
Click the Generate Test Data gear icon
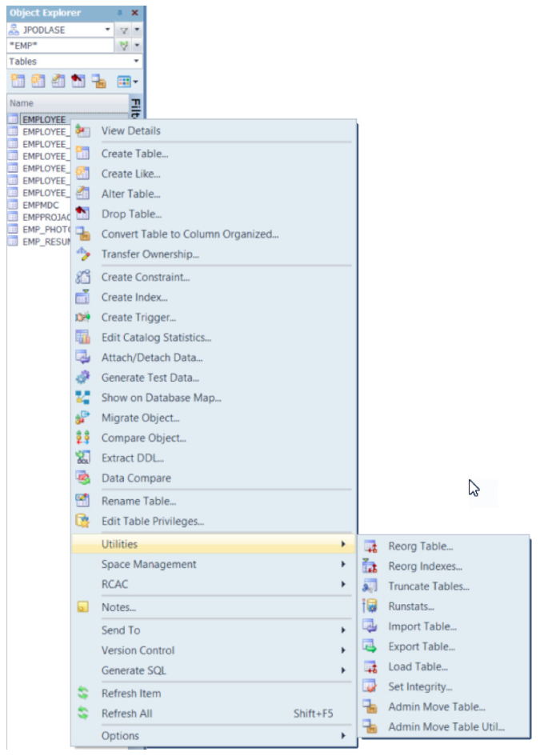click(82, 378)
